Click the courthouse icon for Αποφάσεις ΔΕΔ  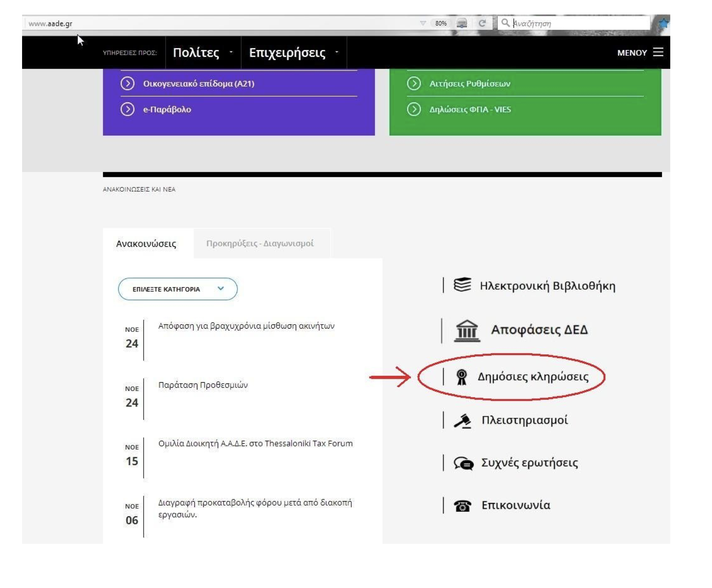click(x=466, y=331)
